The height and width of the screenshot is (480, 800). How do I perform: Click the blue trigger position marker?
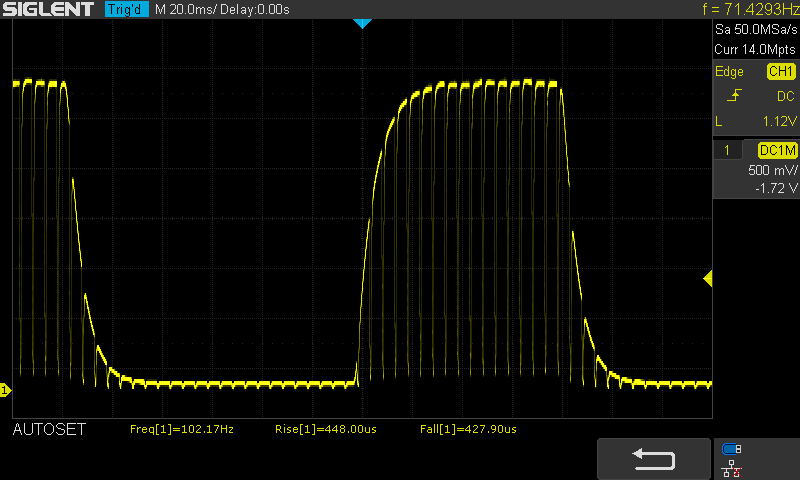(x=362, y=23)
